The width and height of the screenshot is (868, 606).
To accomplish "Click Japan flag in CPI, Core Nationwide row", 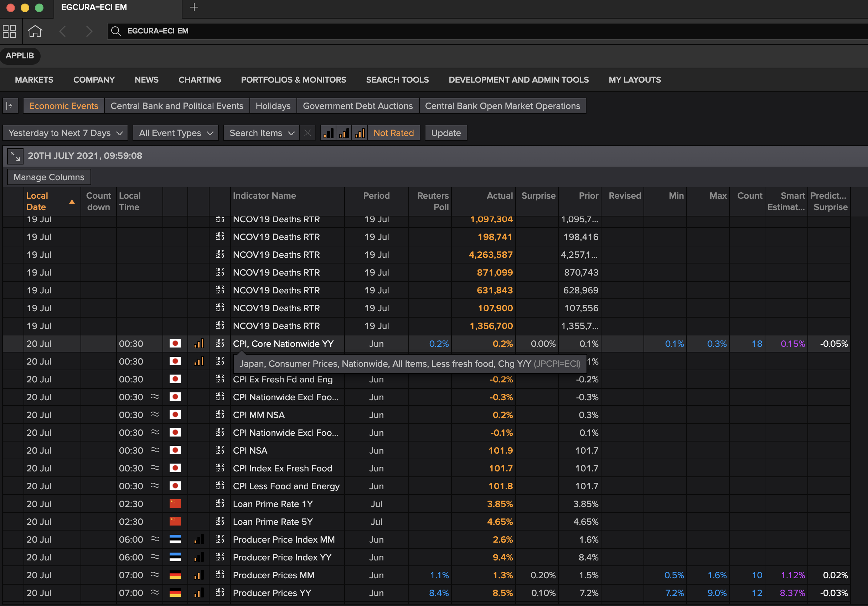I will 175,344.
